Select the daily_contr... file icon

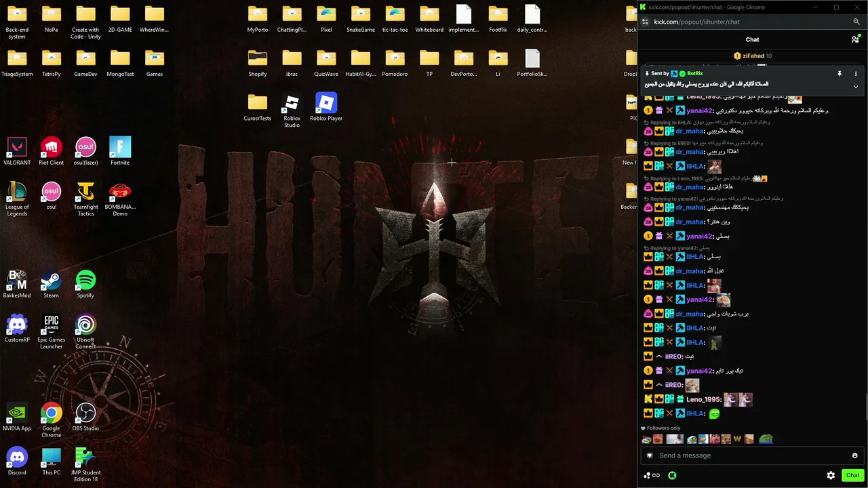(x=532, y=18)
